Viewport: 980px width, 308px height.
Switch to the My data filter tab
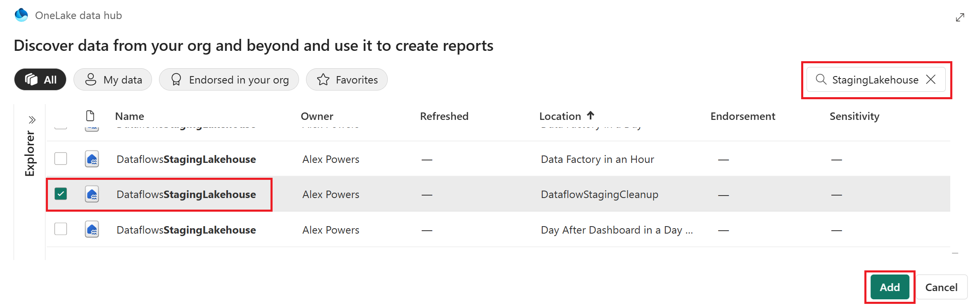click(x=113, y=79)
